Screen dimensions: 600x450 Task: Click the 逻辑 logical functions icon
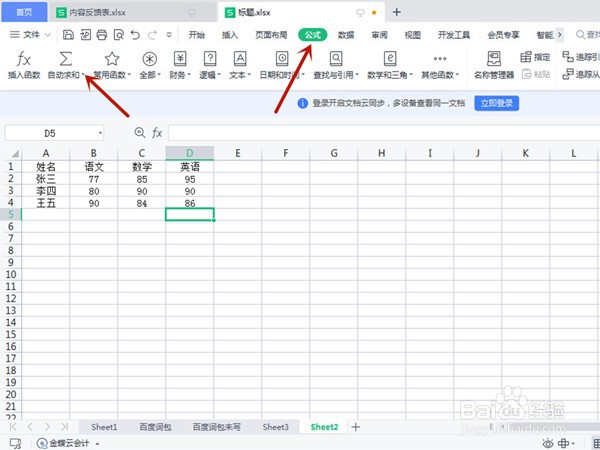pyautogui.click(x=210, y=59)
